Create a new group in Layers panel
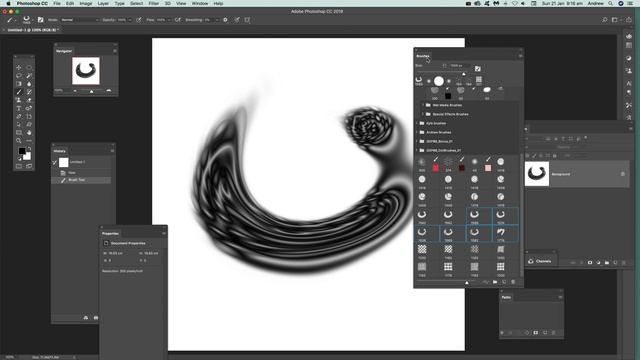 [607, 262]
